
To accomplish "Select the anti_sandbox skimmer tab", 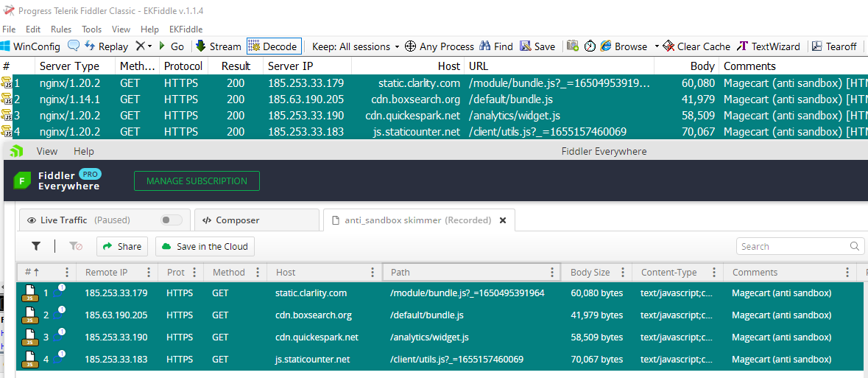I will pyautogui.click(x=418, y=220).
